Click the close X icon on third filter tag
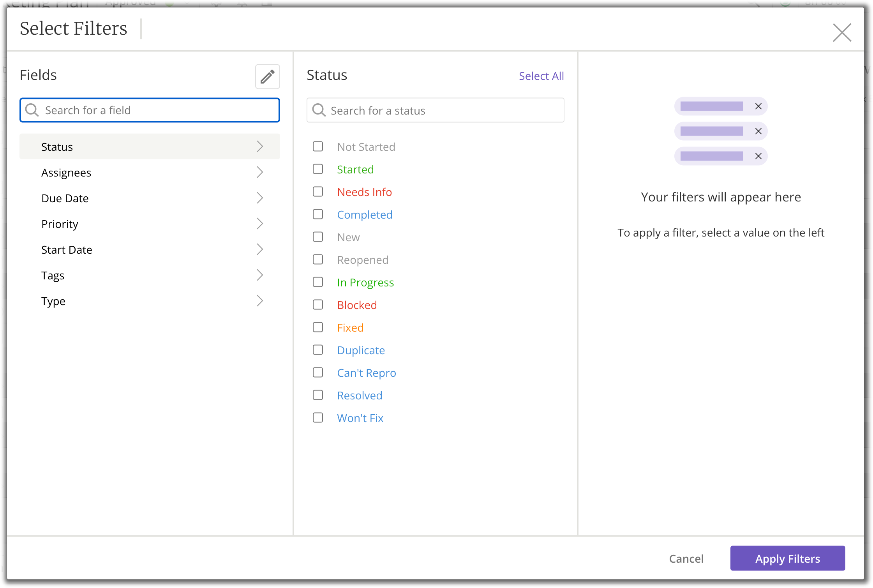Screen dimensions: 873x588 click(758, 155)
